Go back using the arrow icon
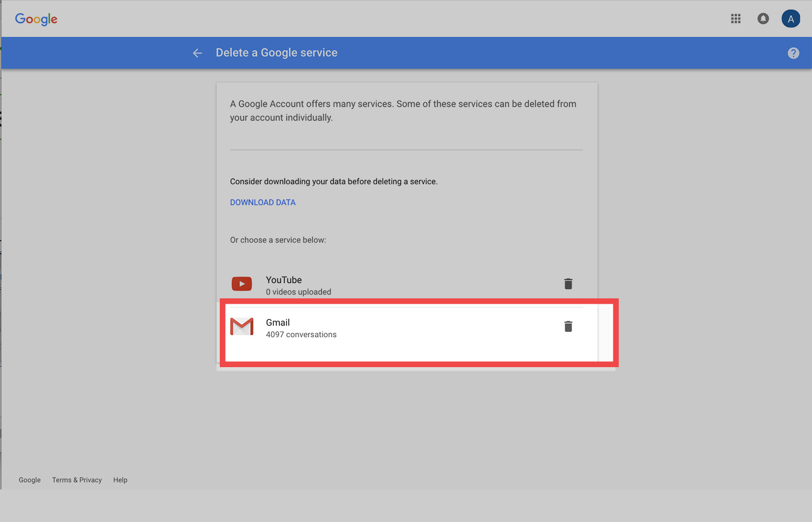The height and width of the screenshot is (522, 812). tap(198, 53)
